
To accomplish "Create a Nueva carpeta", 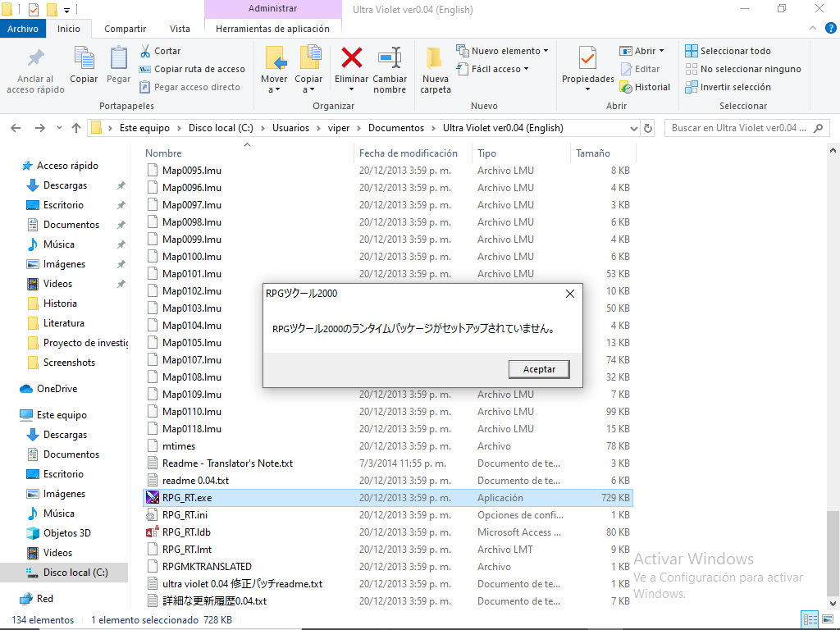I will (x=435, y=71).
